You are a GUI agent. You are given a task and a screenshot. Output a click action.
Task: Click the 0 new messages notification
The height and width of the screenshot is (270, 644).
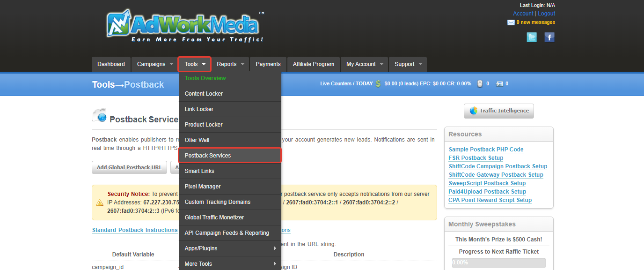[535, 22]
